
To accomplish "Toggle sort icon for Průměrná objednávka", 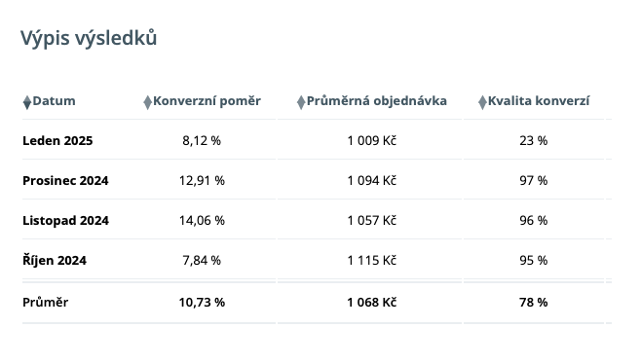I will [x=301, y=102].
